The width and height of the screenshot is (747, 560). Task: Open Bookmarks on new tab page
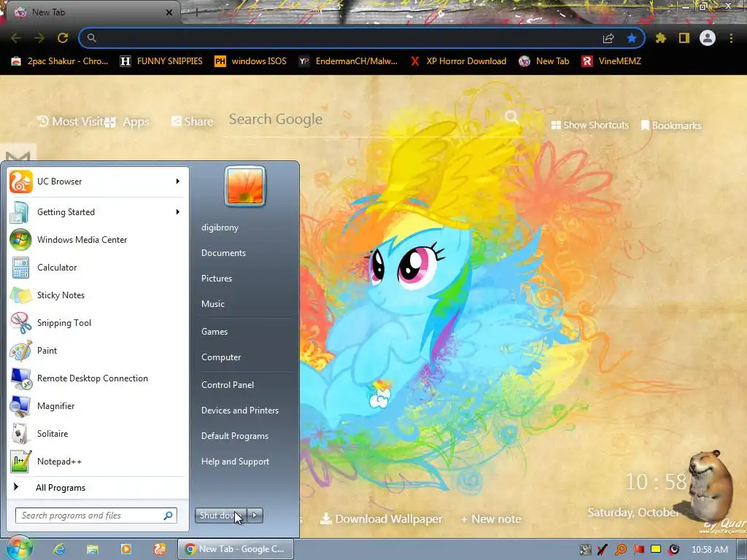click(x=671, y=125)
